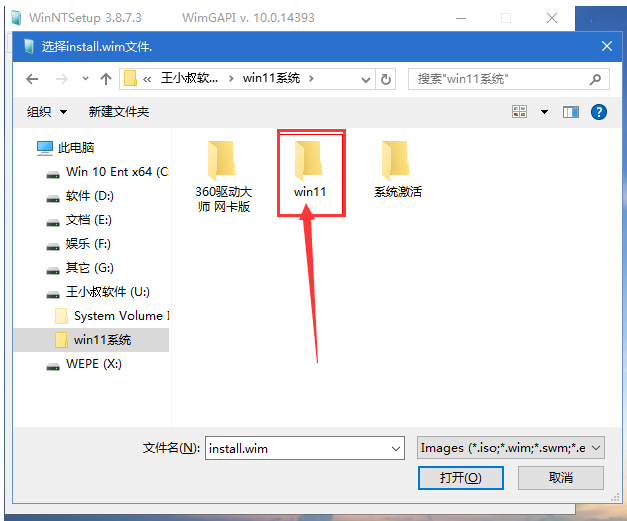This screenshot has width=627, height=521.
Task: Open the 360驱动大师 网卡版 folder
Action: [x=224, y=177]
